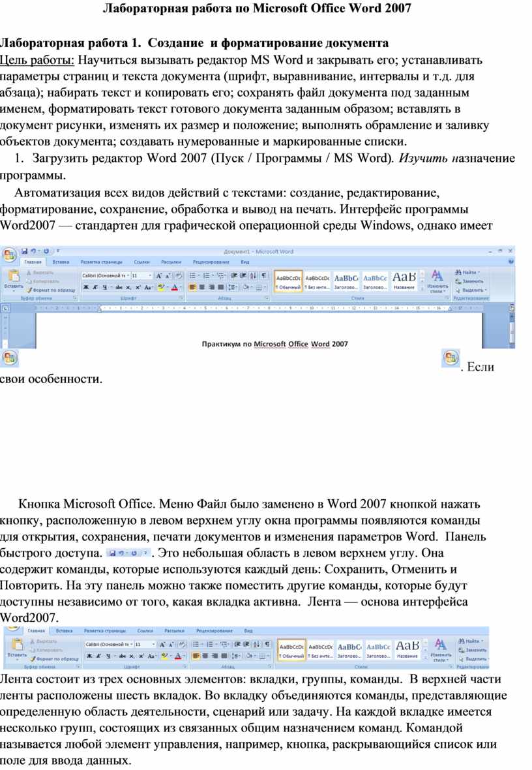Open Найти dropdown in the upper ribbon
The image size is (532, 770).
[467, 272]
